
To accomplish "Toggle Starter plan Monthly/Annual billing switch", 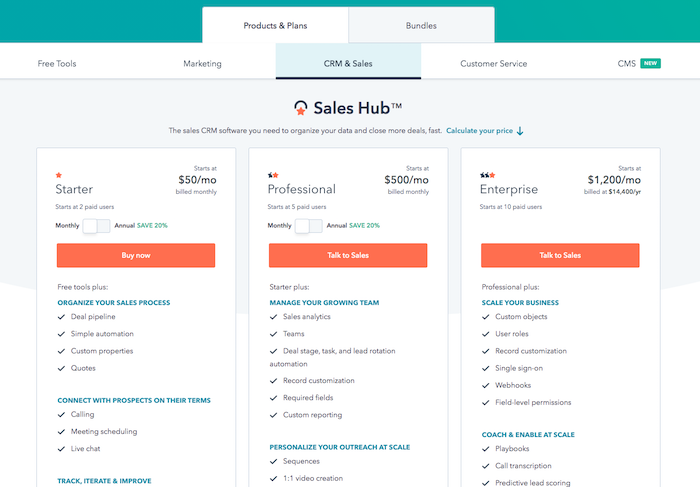I will pos(97,226).
